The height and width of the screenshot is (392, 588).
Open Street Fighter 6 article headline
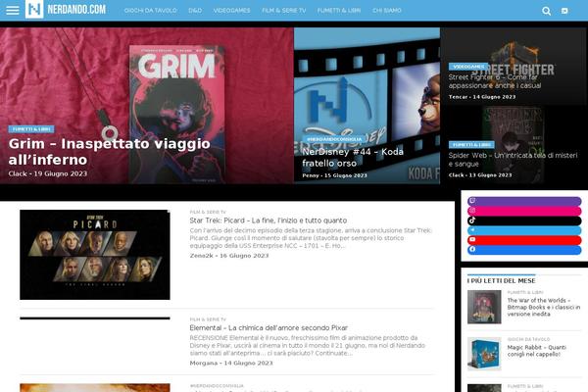click(495, 81)
